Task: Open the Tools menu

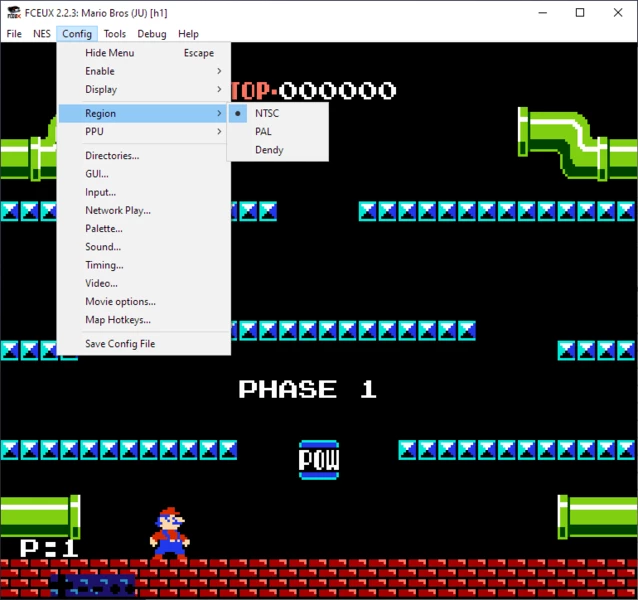Action: tap(114, 34)
